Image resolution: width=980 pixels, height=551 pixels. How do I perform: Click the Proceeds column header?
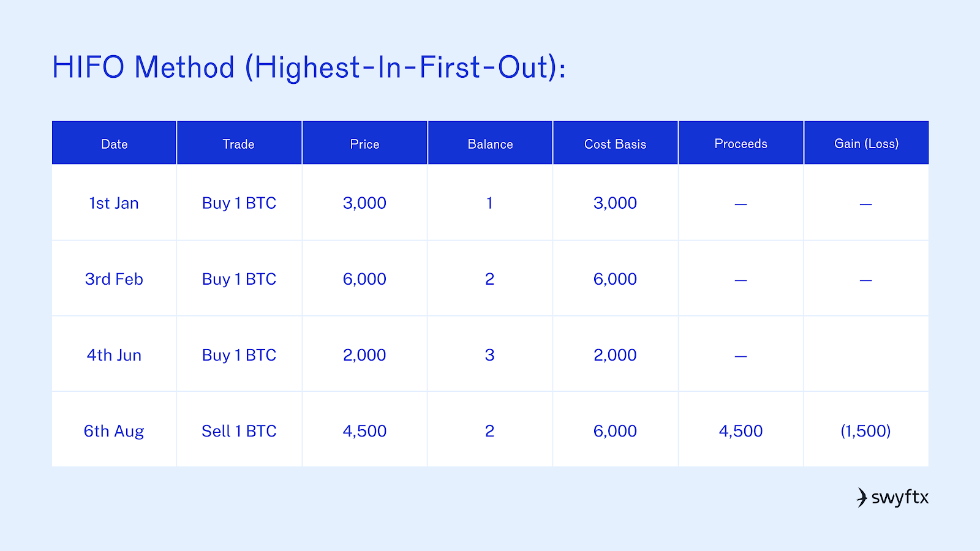coord(741,144)
